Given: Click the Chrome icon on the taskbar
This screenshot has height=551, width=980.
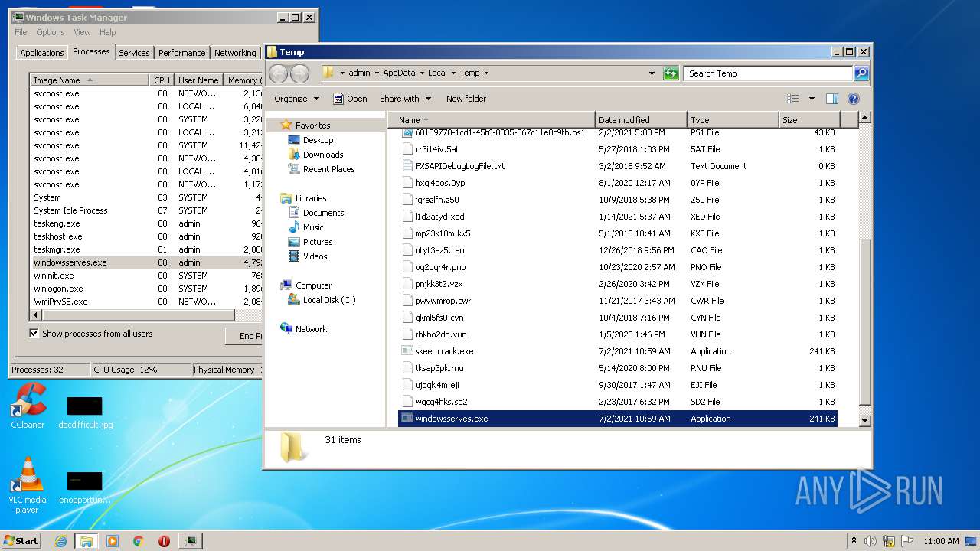Looking at the screenshot, I should pos(138,541).
